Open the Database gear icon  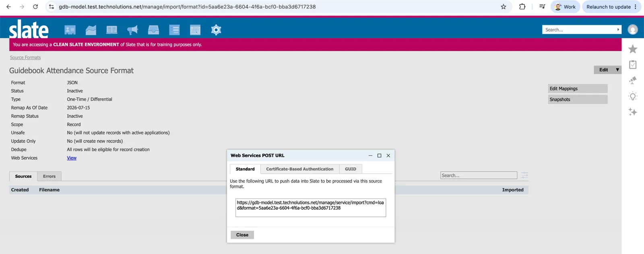216,30
